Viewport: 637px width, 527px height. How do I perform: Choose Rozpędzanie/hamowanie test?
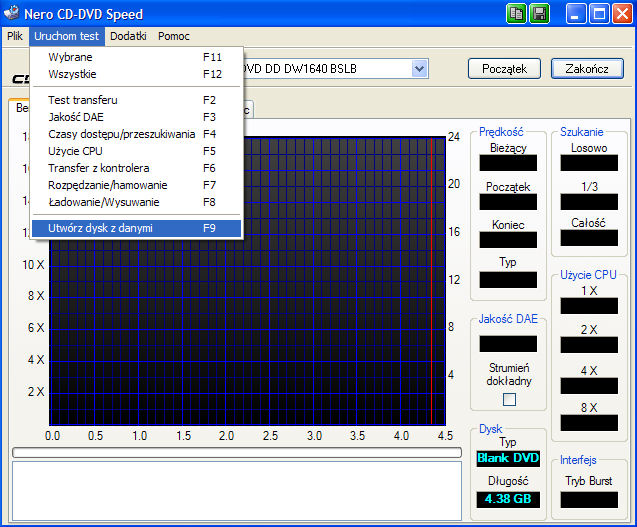[136, 185]
